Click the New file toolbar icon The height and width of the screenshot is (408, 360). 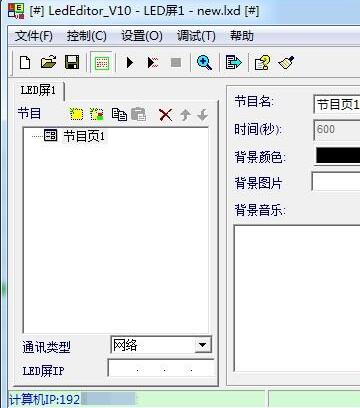click(25, 63)
